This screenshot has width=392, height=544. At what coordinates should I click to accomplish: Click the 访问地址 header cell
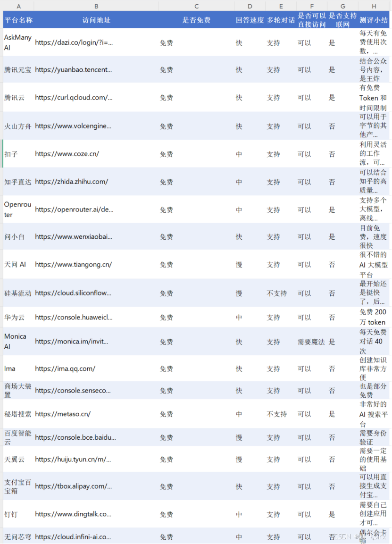pyautogui.click(x=96, y=20)
